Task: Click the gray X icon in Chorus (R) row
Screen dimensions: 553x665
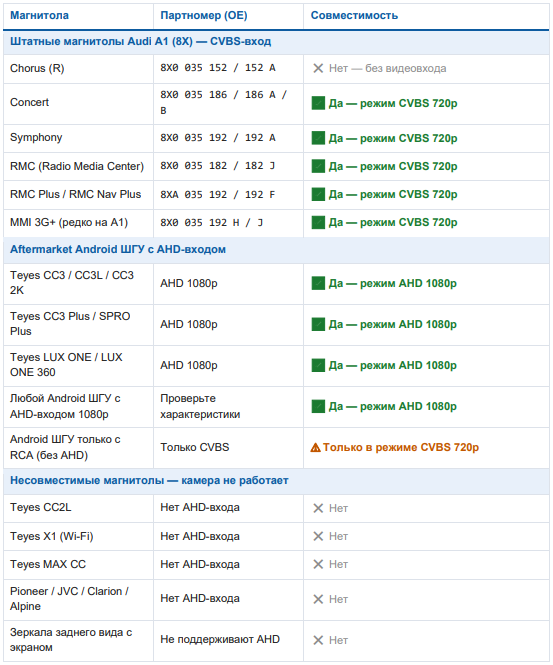Action: pyautogui.click(x=318, y=68)
